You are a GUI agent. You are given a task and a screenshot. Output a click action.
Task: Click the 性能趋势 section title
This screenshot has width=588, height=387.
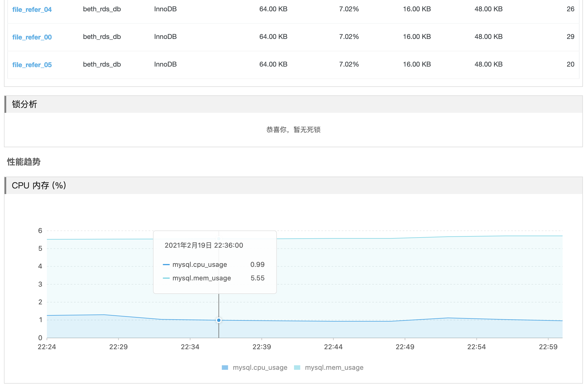click(24, 162)
